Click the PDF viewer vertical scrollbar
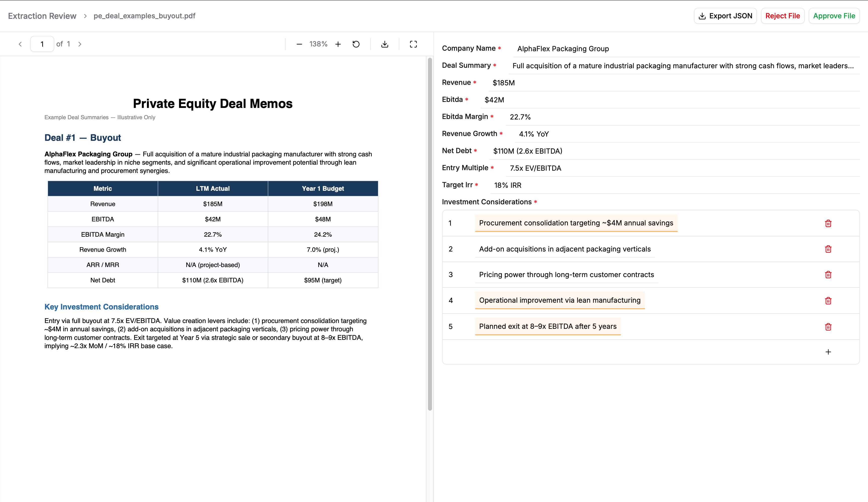The image size is (868, 502). (429, 234)
